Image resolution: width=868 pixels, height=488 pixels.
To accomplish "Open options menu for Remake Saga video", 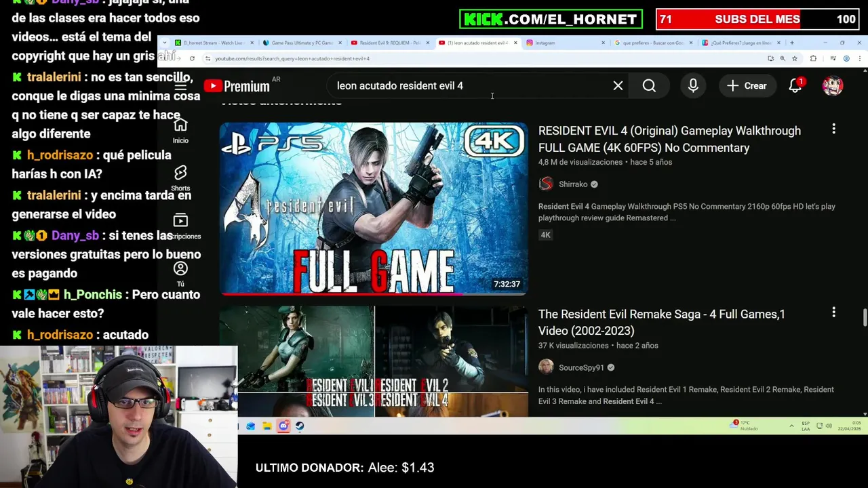I will (x=833, y=312).
